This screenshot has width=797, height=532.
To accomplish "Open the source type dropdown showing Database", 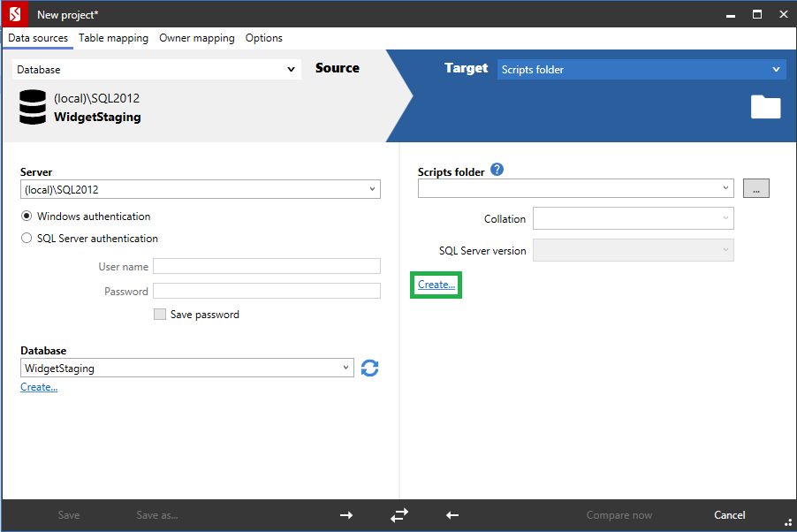I will pyautogui.click(x=155, y=68).
